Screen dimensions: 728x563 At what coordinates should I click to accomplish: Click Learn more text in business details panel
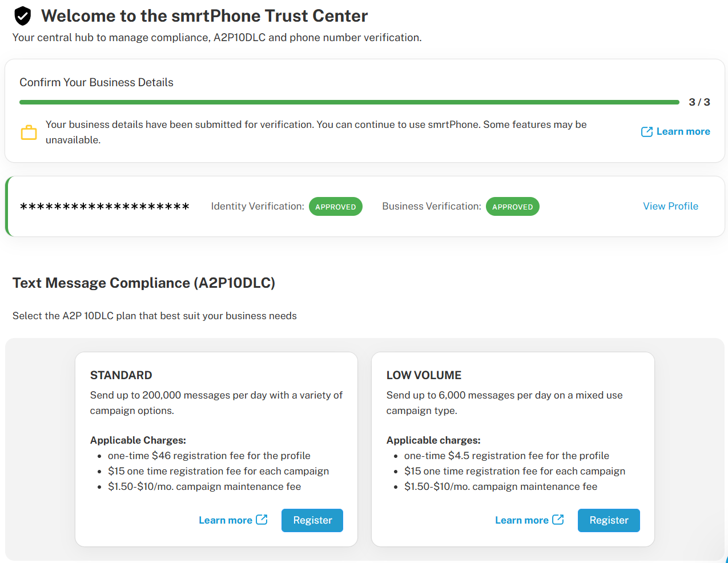click(683, 131)
